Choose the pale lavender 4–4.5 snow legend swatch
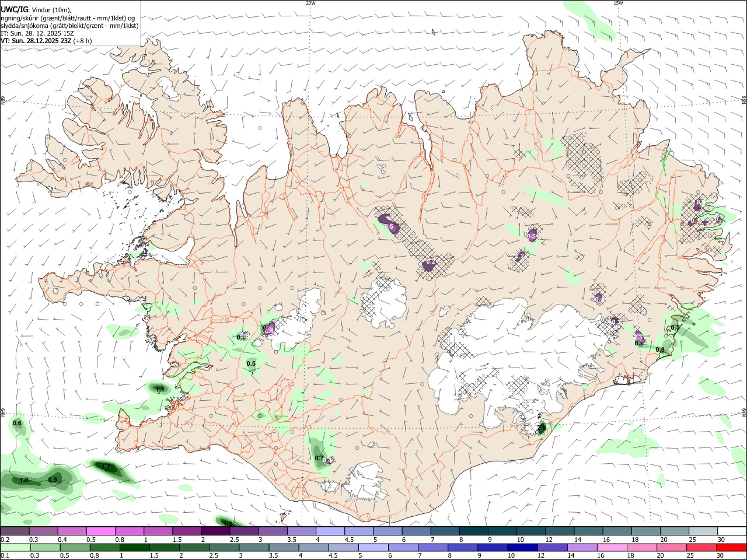 (329, 531)
